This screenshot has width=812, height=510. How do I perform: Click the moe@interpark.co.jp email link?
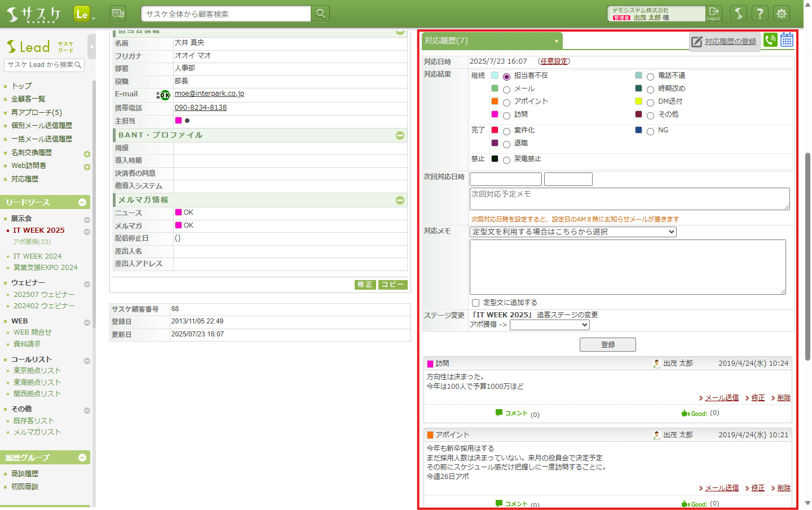(209, 94)
